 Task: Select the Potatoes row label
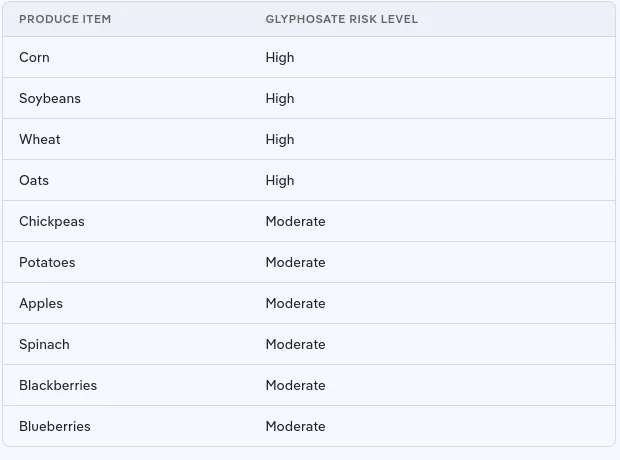[47, 263]
